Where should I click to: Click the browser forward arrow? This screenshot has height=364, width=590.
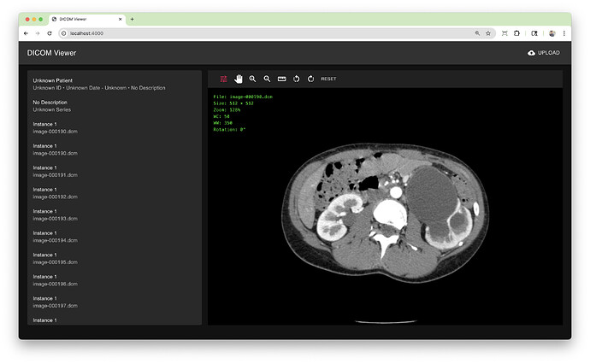tap(38, 33)
